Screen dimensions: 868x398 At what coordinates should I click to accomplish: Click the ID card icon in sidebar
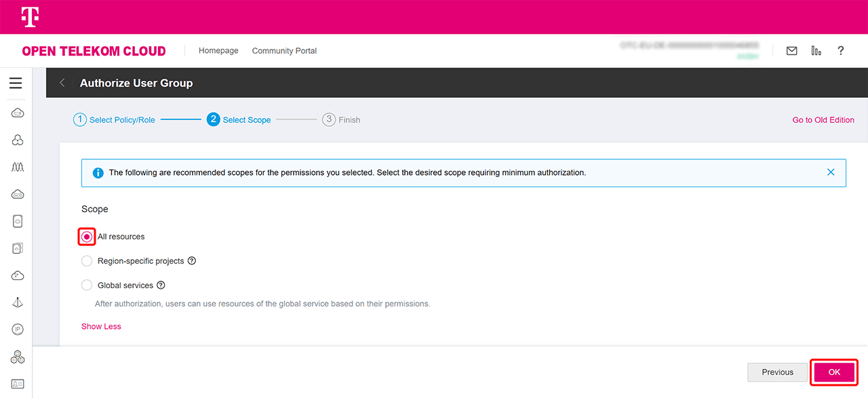click(18, 384)
